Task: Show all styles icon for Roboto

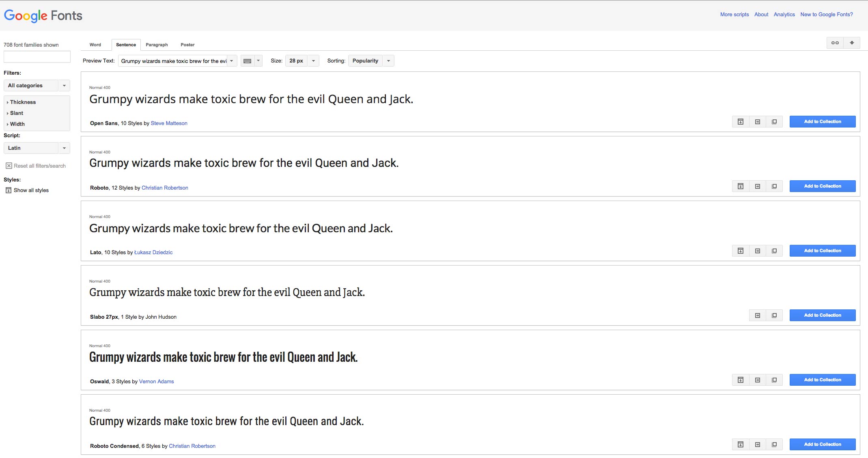Action: pyautogui.click(x=741, y=186)
